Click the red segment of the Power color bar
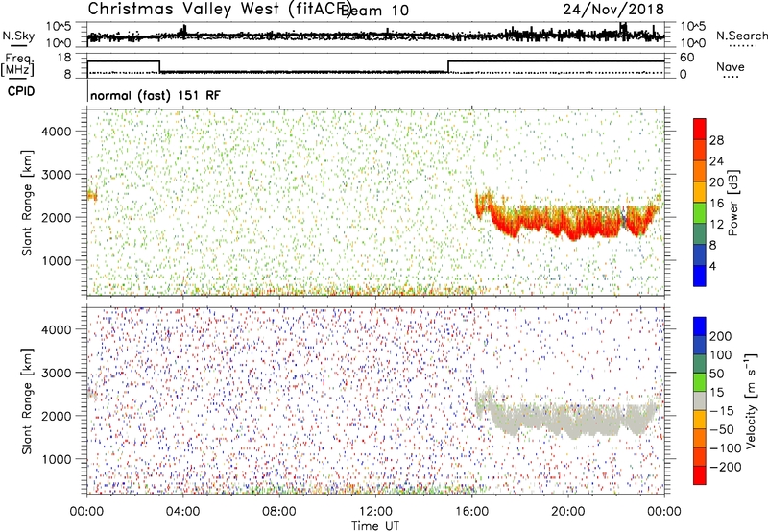Screen dimensions: 768x532 (x=700, y=130)
